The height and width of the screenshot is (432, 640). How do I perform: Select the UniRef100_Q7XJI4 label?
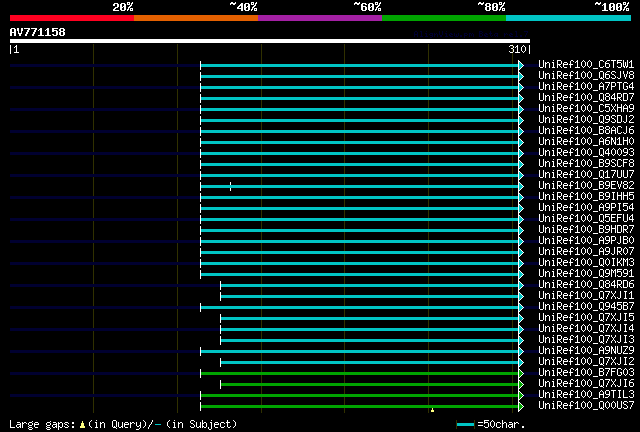(x=586, y=329)
